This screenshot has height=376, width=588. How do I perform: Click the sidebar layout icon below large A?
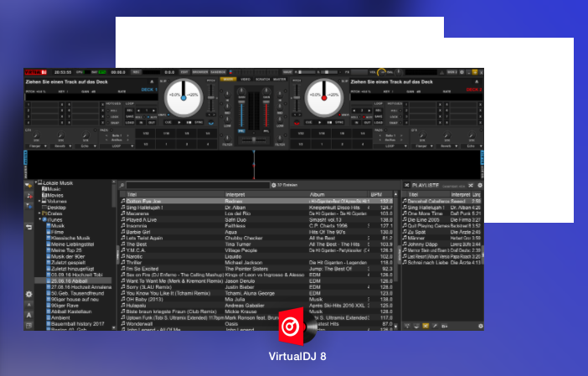coord(28,326)
